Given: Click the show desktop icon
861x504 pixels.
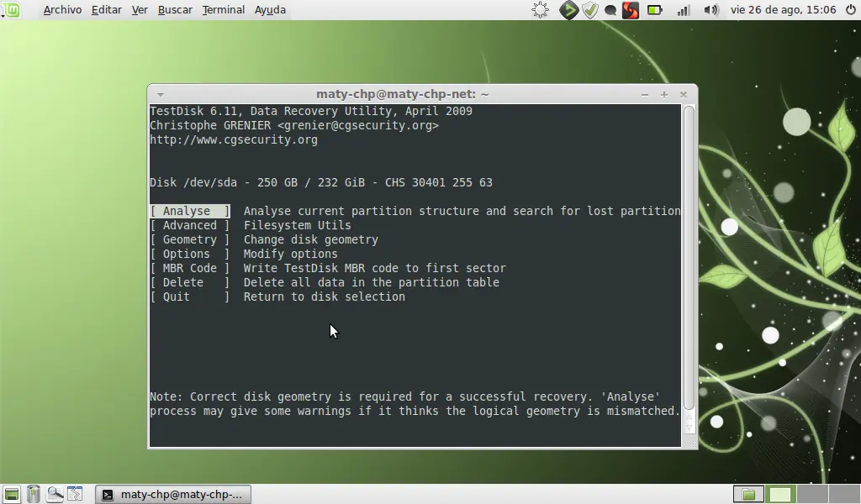Looking at the screenshot, I should click(x=11, y=494).
